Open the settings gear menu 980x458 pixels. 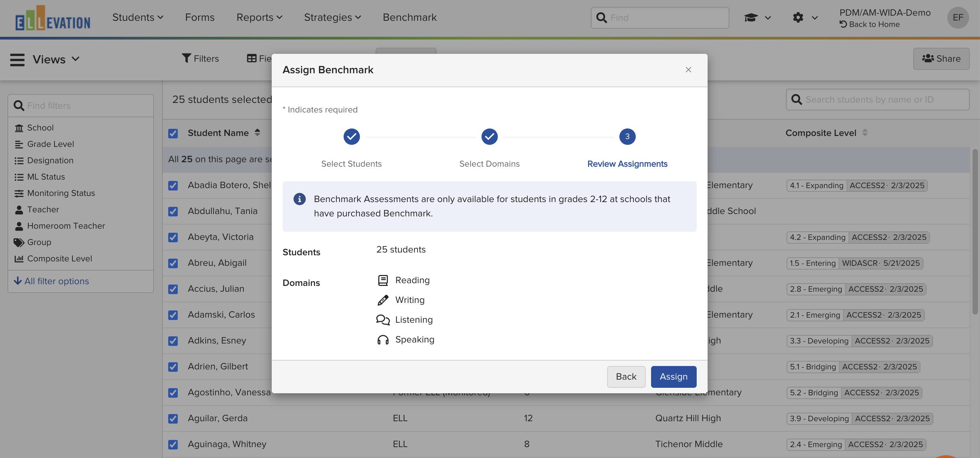805,17
